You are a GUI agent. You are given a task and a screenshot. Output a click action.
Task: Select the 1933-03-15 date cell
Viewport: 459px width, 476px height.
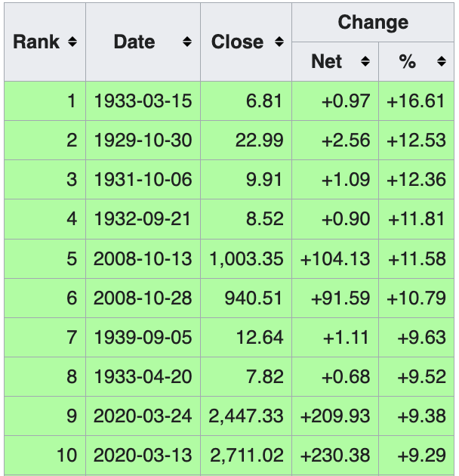[x=143, y=100]
